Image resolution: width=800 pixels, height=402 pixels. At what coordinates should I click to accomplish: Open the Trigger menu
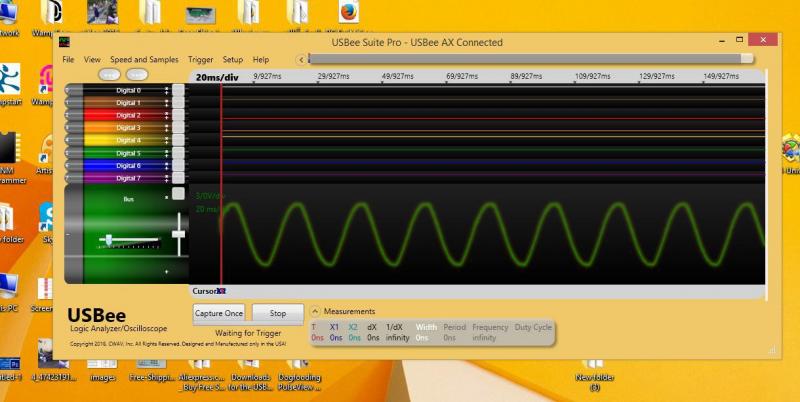(x=201, y=60)
